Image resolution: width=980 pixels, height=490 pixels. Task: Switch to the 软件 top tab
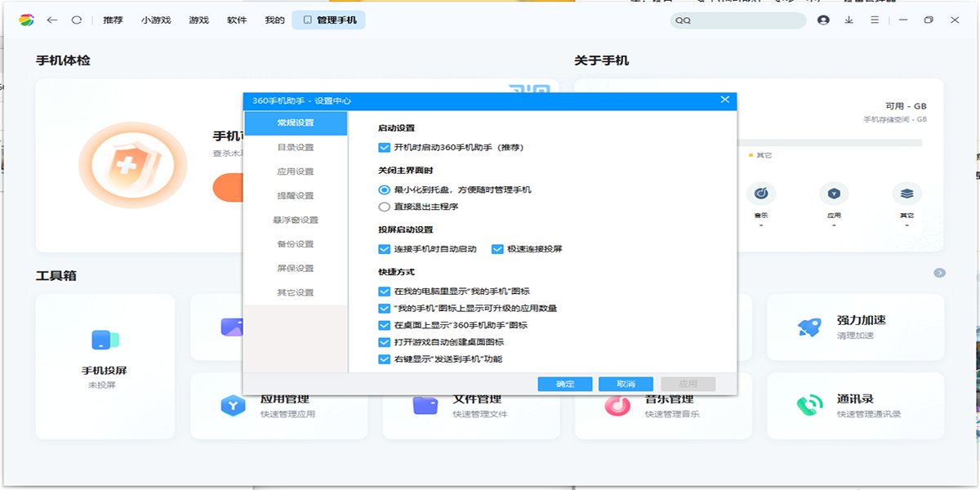[x=237, y=20]
